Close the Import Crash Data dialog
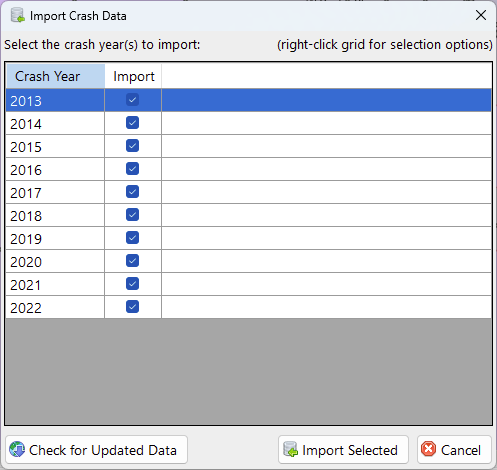 481,15
